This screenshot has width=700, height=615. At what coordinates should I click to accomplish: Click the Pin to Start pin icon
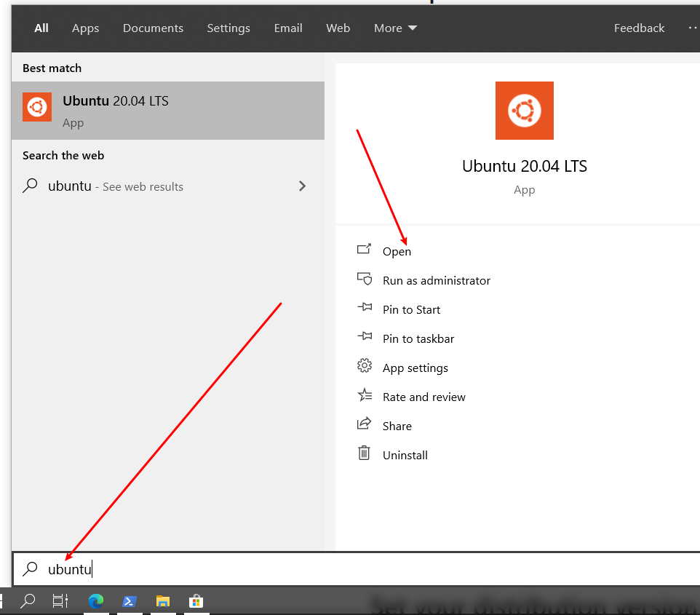click(x=365, y=307)
